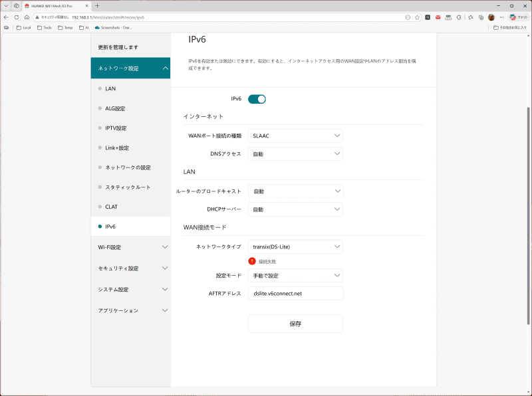Open the DHCP server dropdown

click(295, 209)
